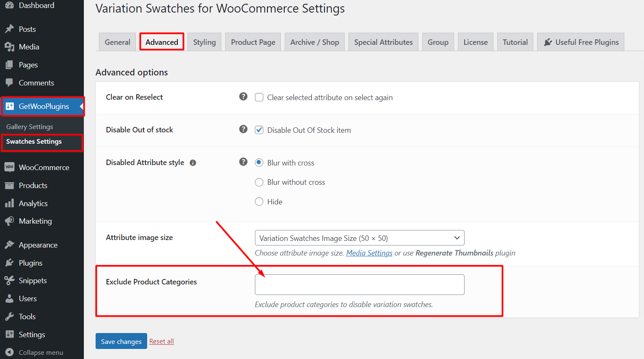Click the Products archive icon
The height and width of the screenshot is (359, 644).
9,185
